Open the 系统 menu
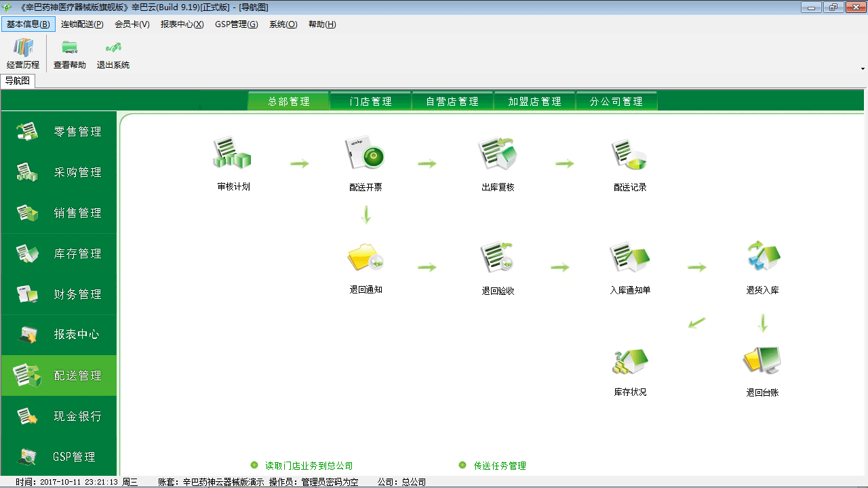 [x=282, y=24]
